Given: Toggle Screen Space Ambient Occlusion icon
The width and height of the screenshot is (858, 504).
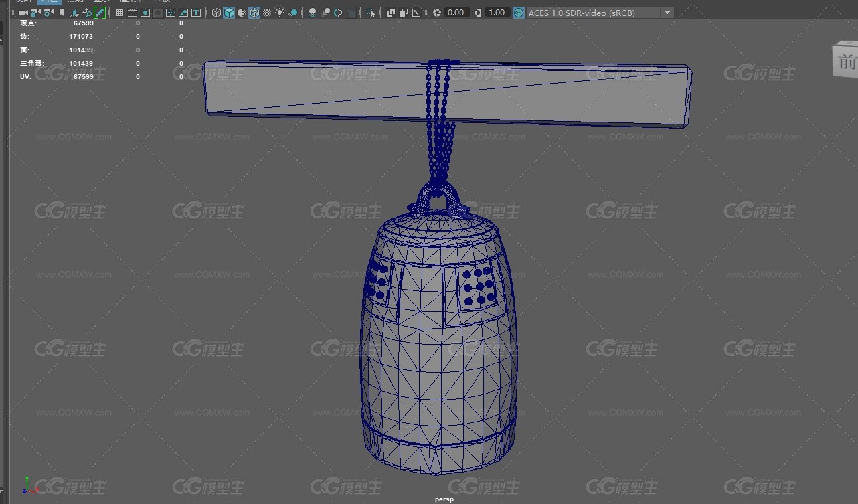Looking at the screenshot, I should [x=313, y=13].
